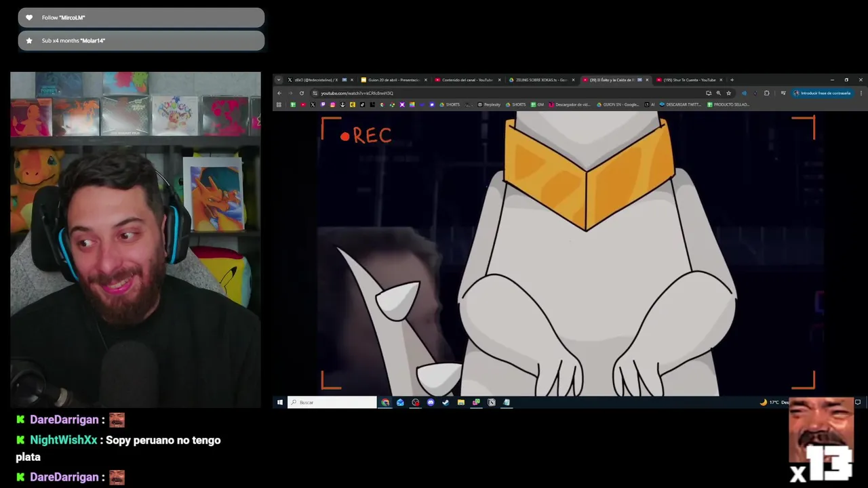Bookmark this page with the star icon
The width and height of the screenshot is (868, 488).
[729, 93]
